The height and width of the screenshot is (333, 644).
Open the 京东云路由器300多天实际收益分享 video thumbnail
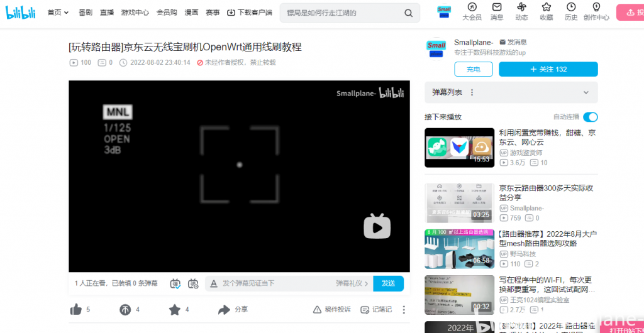[458, 202]
